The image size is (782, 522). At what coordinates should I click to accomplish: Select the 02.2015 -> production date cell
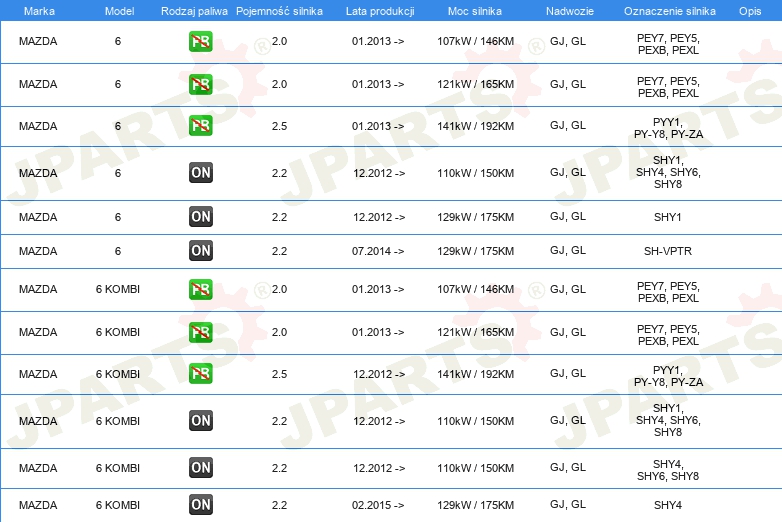(378, 505)
